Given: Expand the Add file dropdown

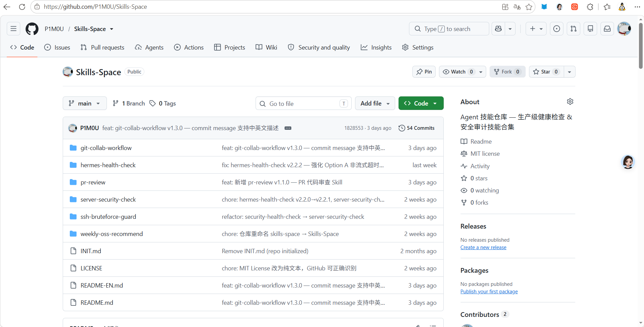Looking at the screenshot, I should 375,103.
